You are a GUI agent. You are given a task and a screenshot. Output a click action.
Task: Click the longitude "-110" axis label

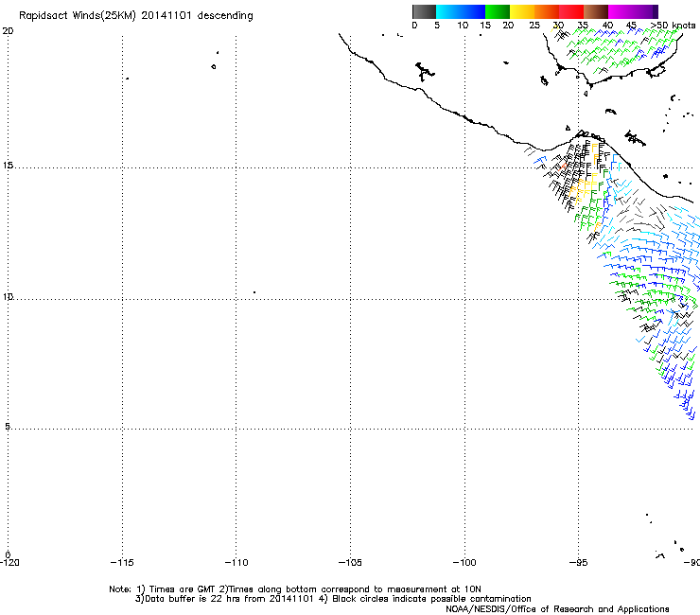point(236,562)
